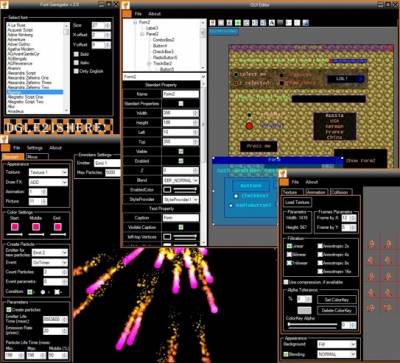The height and width of the screenshot is (363, 400).
Task: Open the Blend EBF_NORMAL dropdown
Action: pos(181,180)
